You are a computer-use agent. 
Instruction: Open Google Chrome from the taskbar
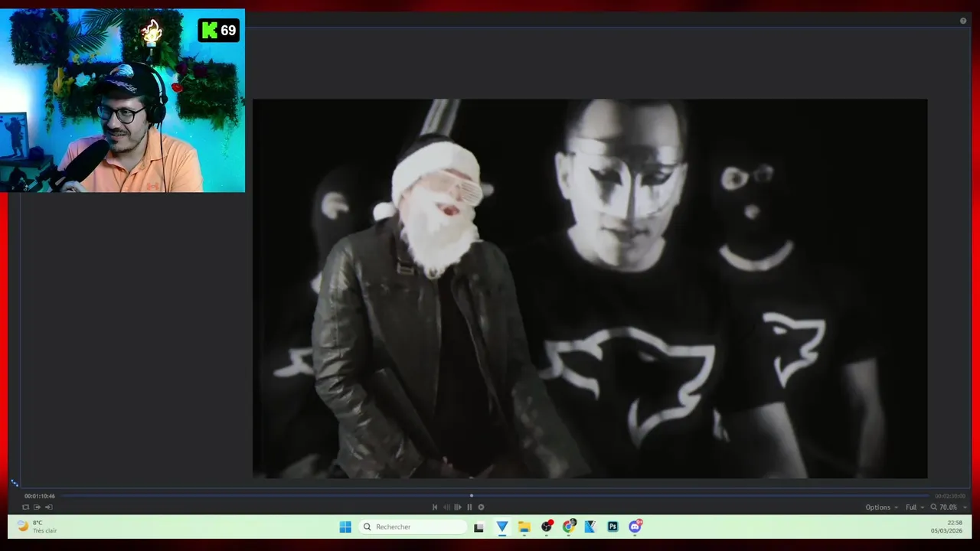(569, 527)
